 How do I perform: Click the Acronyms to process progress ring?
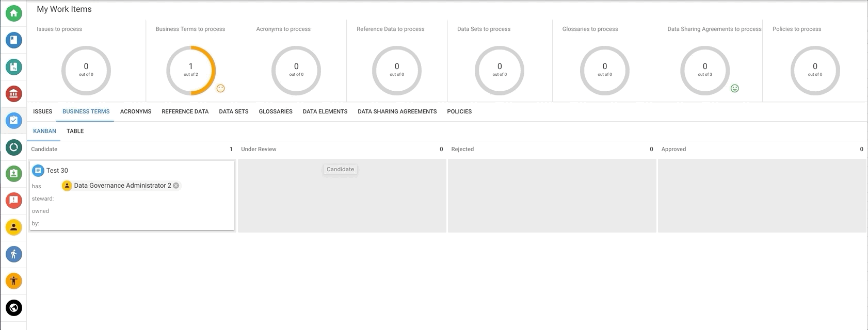[296, 71]
